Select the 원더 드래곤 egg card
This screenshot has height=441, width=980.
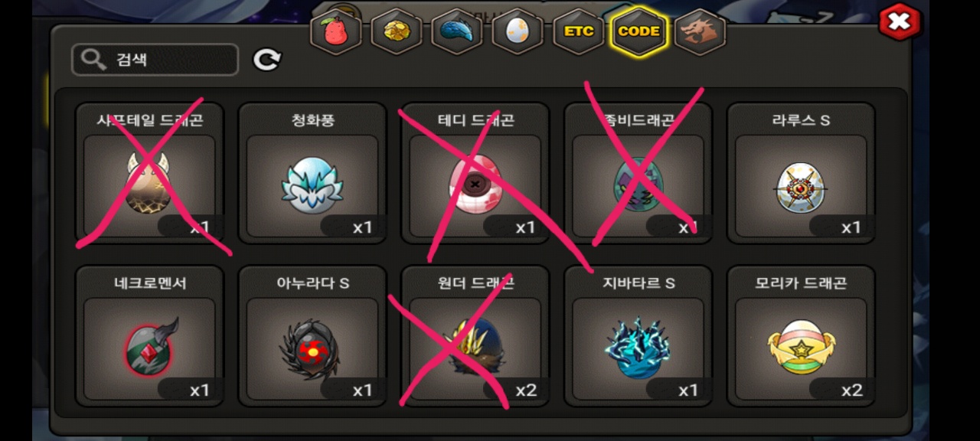coord(475,335)
